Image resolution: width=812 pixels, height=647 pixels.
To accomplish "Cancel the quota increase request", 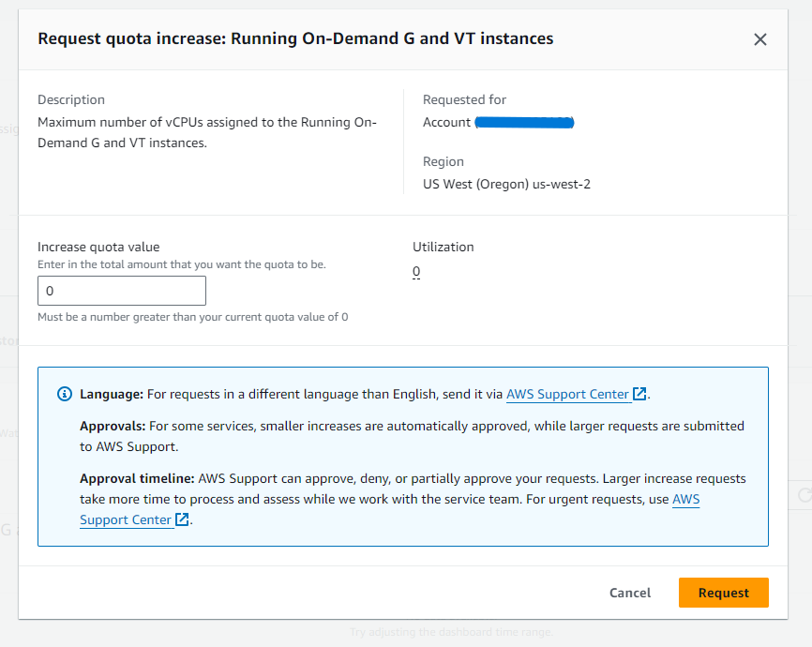I will 630,593.
